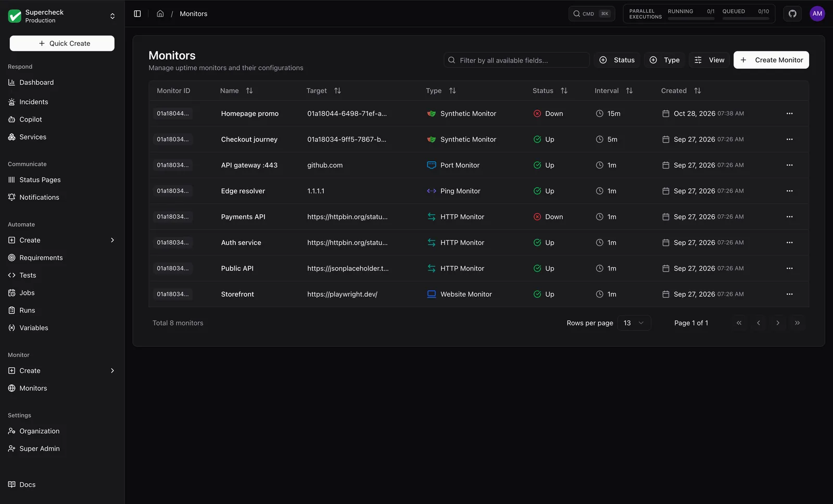This screenshot has width=833, height=504.
Task: Open row actions for Checkout journey
Action: click(789, 139)
